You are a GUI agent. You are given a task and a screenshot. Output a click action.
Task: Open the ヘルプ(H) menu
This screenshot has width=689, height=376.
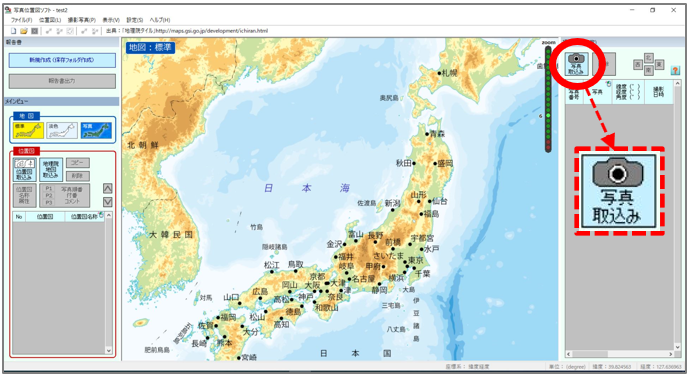coord(160,20)
